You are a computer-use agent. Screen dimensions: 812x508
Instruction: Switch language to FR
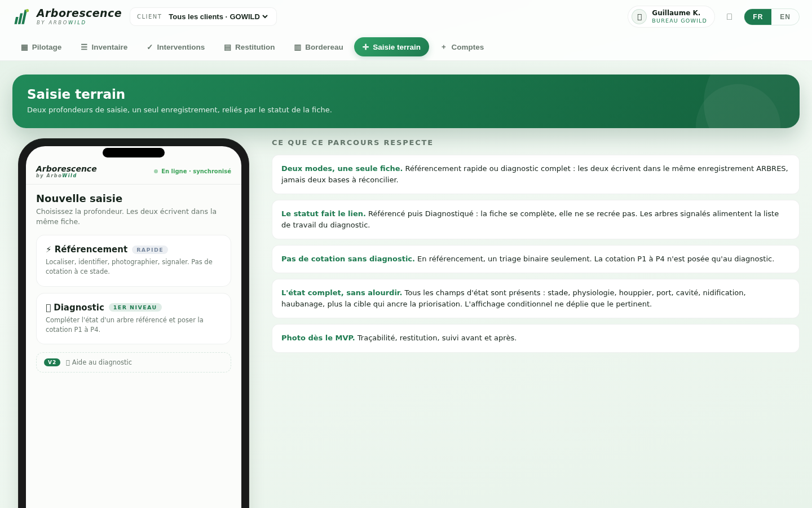758,17
